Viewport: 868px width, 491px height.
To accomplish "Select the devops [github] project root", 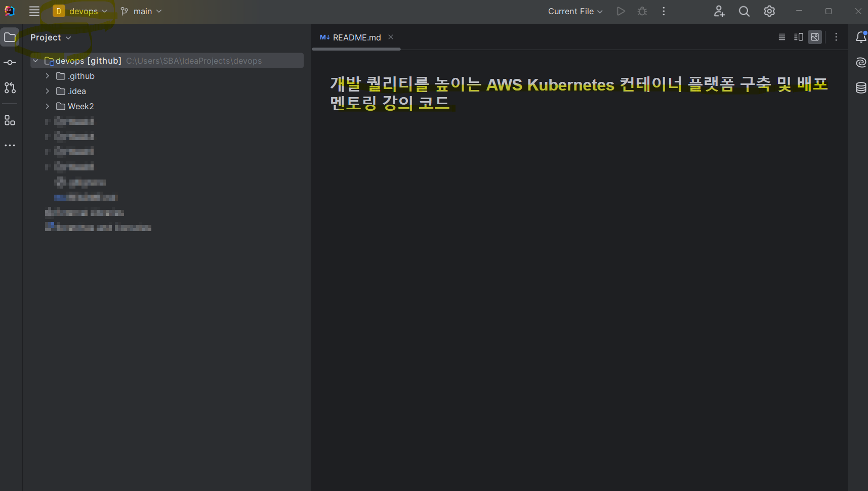I will click(x=167, y=61).
